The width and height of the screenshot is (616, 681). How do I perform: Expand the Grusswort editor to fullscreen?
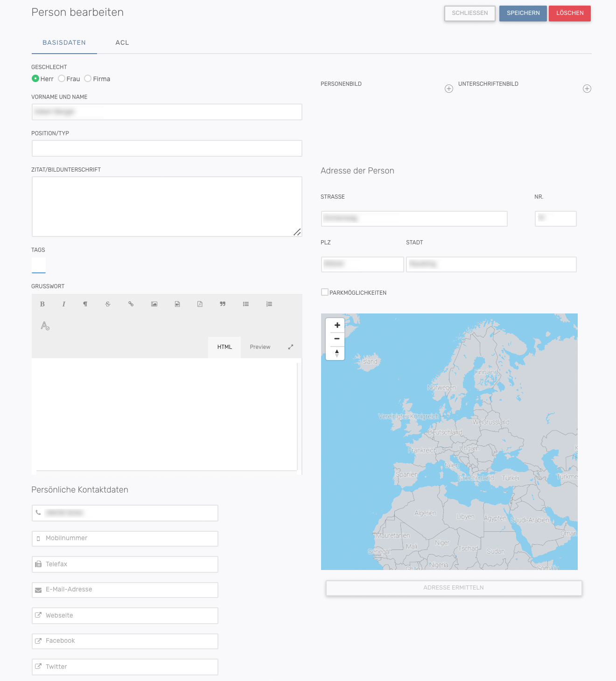pos(291,347)
